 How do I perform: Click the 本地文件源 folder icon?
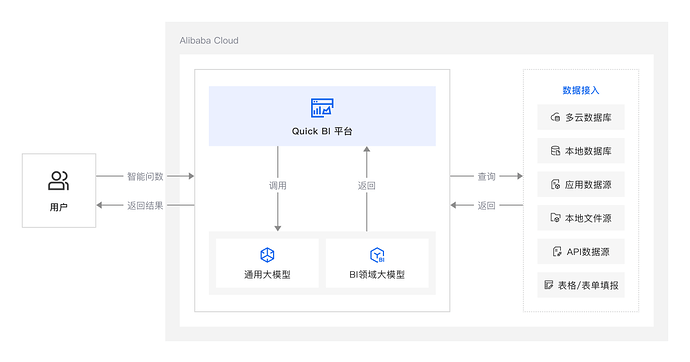(x=555, y=218)
